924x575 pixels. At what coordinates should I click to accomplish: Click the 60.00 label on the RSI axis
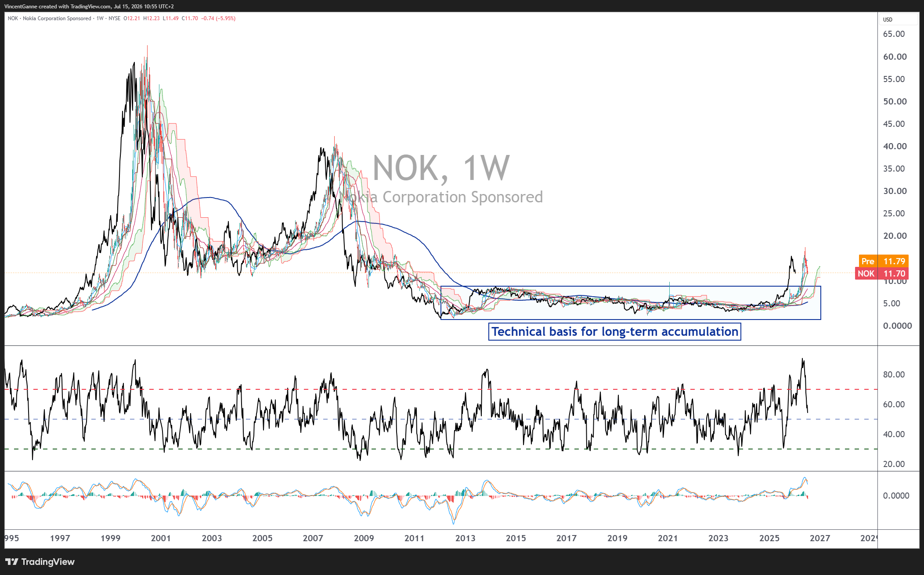(x=894, y=404)
